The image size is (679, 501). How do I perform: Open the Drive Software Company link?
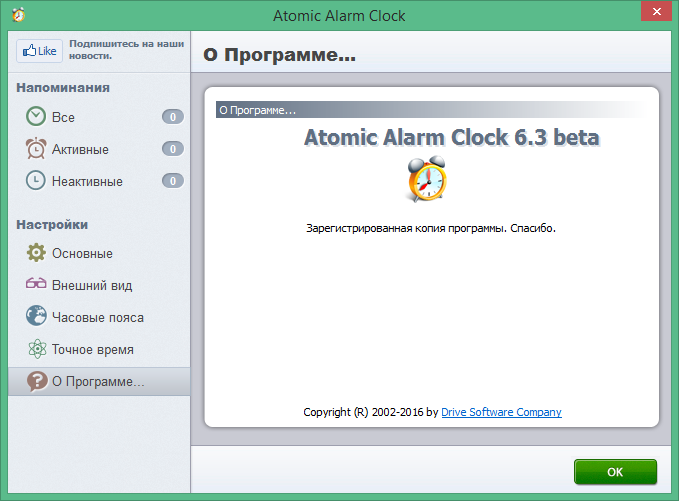501,412
